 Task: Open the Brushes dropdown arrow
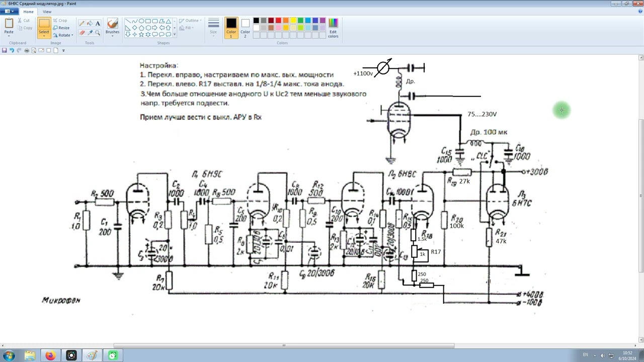click(x=112, y=35)
